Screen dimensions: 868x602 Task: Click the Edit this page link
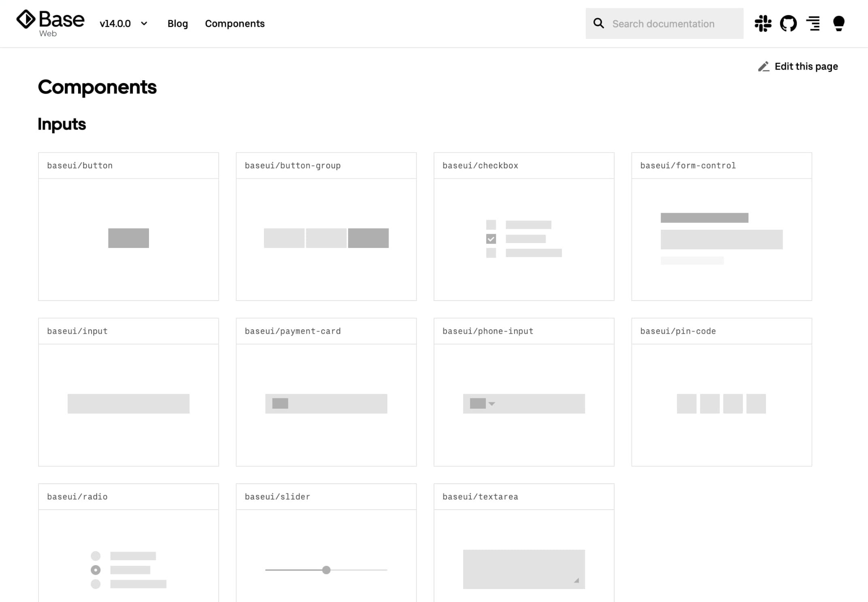(x=806, y=66)
